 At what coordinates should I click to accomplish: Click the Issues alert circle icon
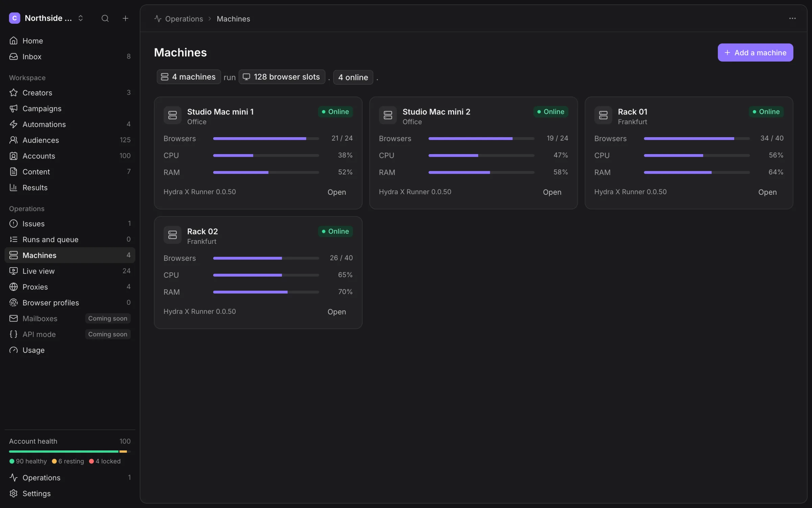click(x=14, y=224)
